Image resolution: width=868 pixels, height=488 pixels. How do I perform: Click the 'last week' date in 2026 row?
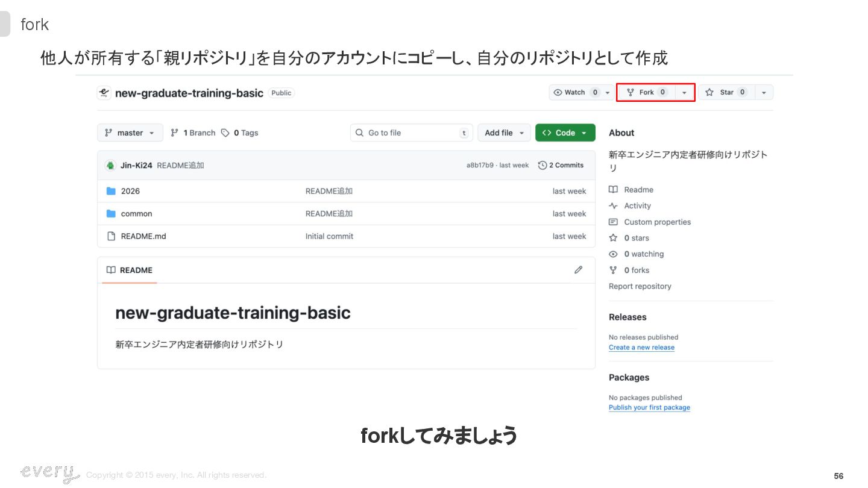(x=569, y=191)
